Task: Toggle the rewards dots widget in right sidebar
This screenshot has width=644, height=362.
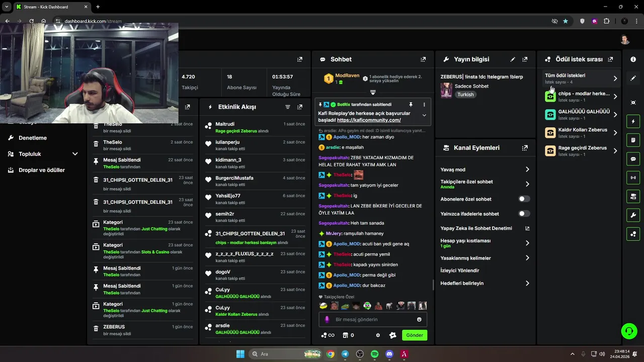Action: (633, 234)
